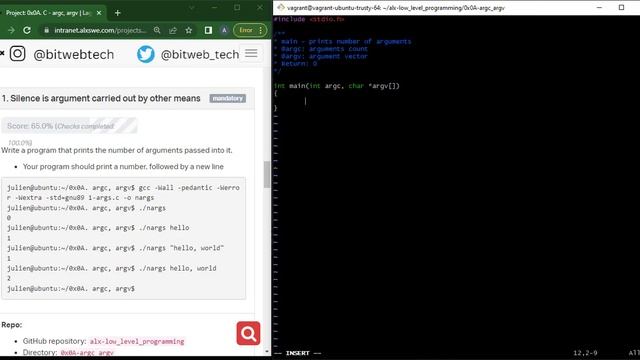The width and height of the screenshot is (640, 360).
Task: Reload the intranet page
Action: [27, 30]
